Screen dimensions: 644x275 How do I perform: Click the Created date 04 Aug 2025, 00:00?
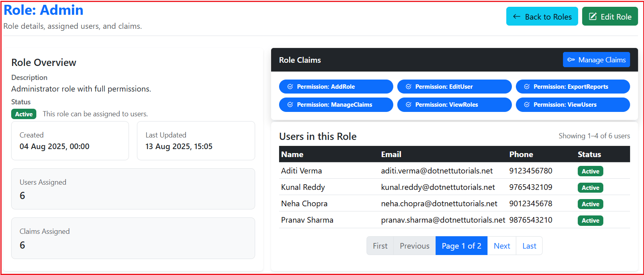coord(54,146)
